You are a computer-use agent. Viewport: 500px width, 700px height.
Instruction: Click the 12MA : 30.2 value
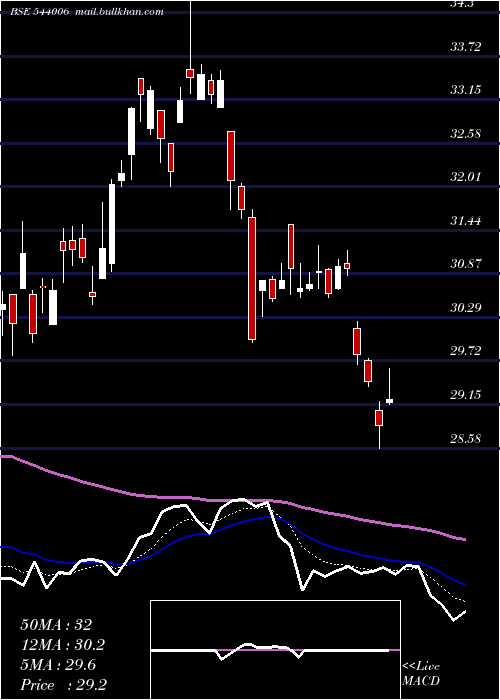(63, 645)
